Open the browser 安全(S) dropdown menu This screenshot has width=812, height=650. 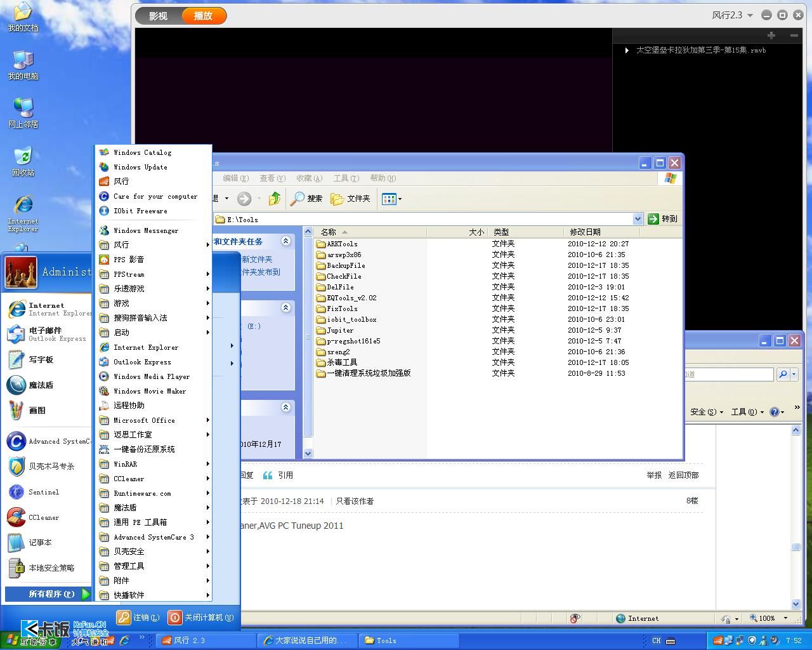[x=707, y=412]
